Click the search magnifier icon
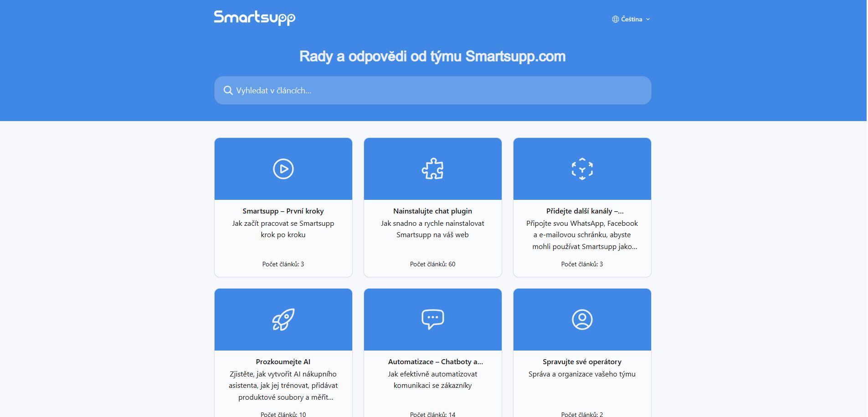The width and height of the screenshot is (868, 417). (x=228, y=91)
